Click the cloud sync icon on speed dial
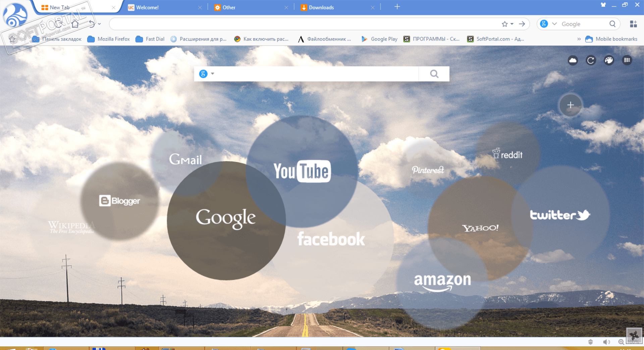 pos(573,60)
